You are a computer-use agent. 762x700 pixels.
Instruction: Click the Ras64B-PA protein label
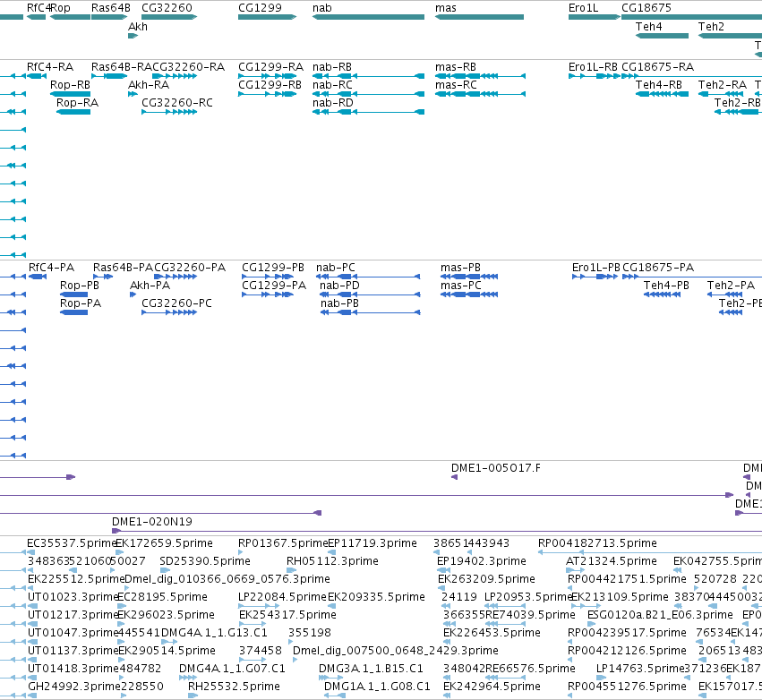click(x=123, y=268)
